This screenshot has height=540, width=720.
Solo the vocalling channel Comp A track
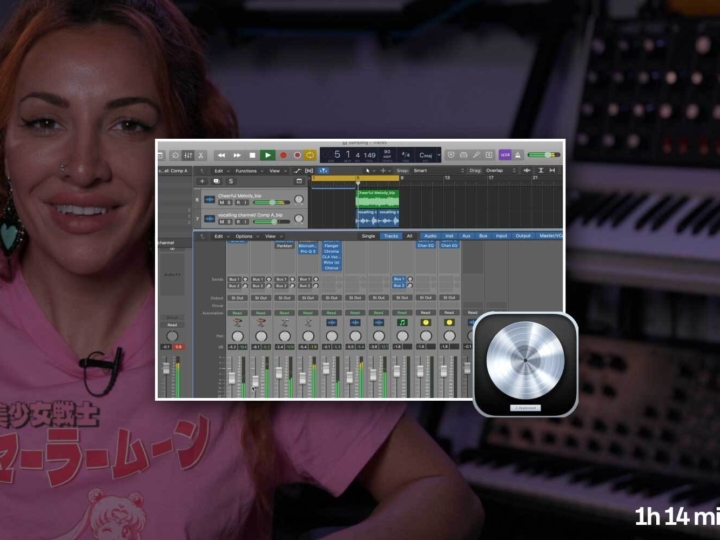[x=230, y=222]
